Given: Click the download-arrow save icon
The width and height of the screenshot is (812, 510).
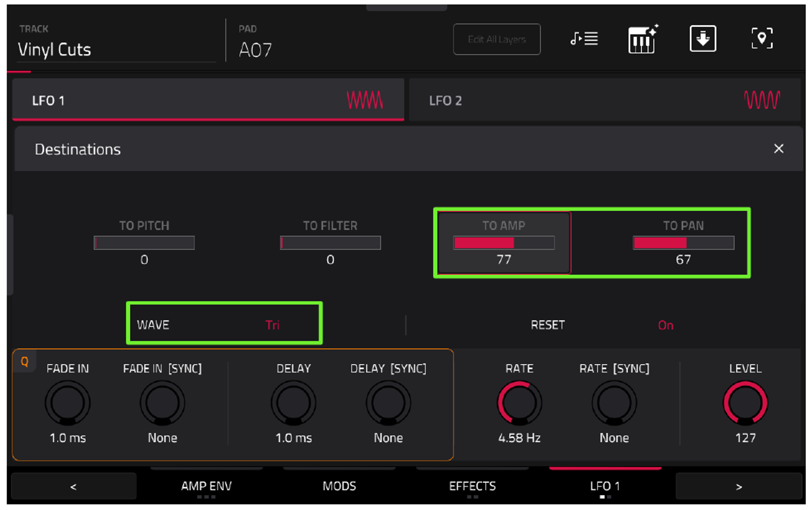Looking at the screenshot, I should coord(703,38).
